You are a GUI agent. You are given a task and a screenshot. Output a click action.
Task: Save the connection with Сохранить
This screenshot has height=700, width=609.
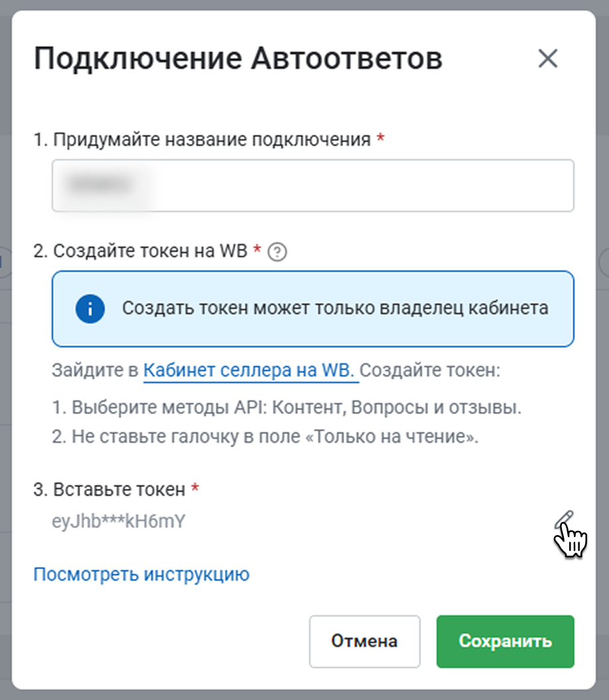coord(506,642)
